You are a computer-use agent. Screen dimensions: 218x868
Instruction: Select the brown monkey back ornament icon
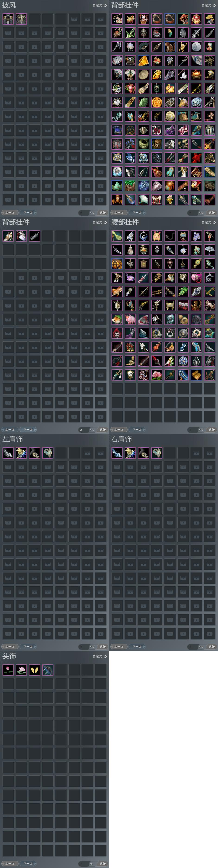[170, 47]
